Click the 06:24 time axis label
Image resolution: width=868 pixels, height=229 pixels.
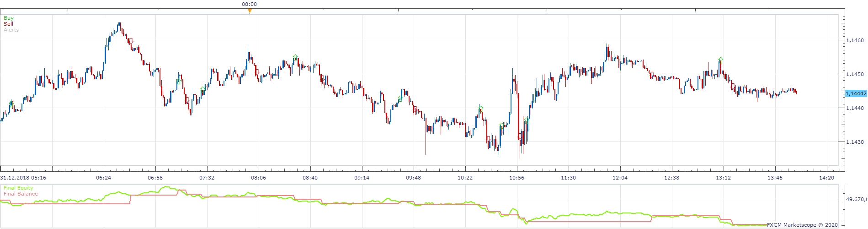(103, 178)
